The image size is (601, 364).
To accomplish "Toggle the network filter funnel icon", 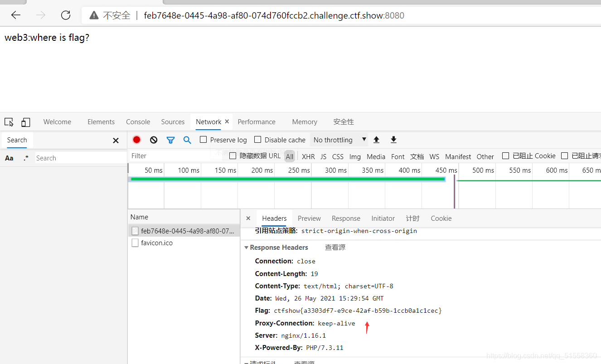I will [170, 140].
